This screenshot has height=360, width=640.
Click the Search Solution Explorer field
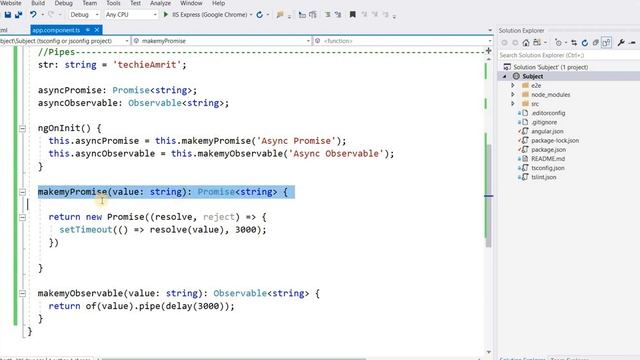click(569, 55)
